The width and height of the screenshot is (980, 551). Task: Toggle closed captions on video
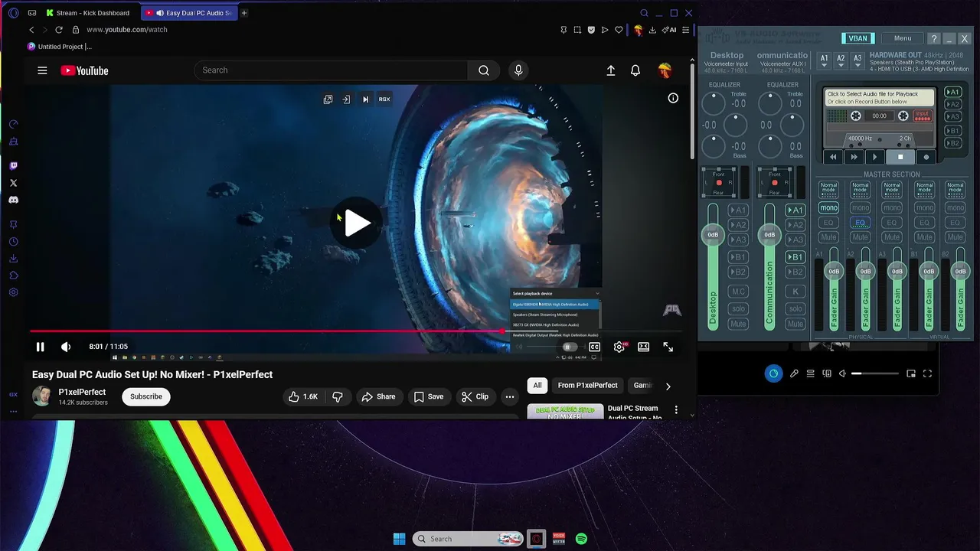595,347
